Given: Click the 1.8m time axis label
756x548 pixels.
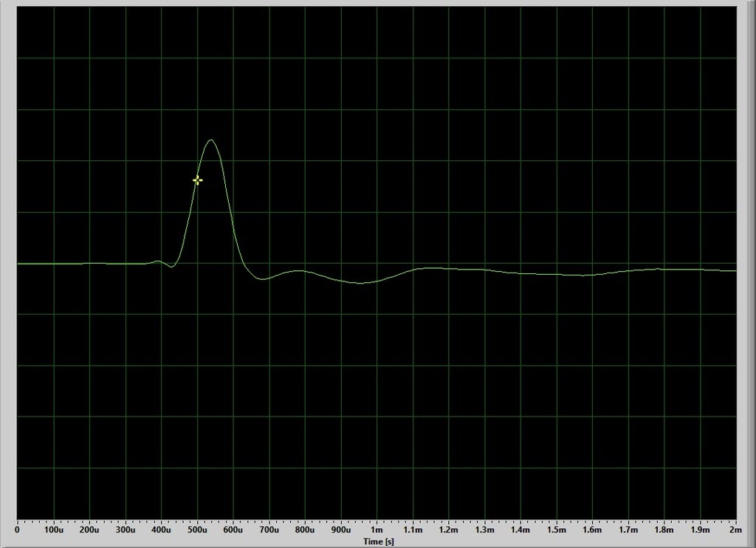Looking at the screenshot, I should tap(664, 530).
